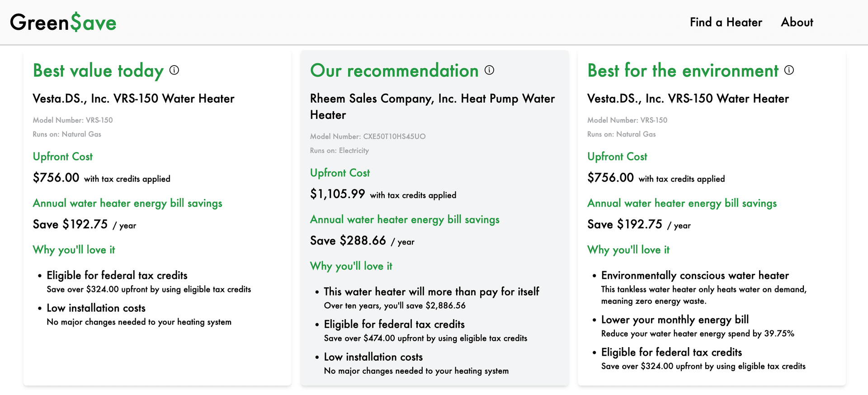Image resolution: width=868 pixels, height=395 pixels.
Task: Select the Our recommendation heading
Action: (x=394, y=71)
